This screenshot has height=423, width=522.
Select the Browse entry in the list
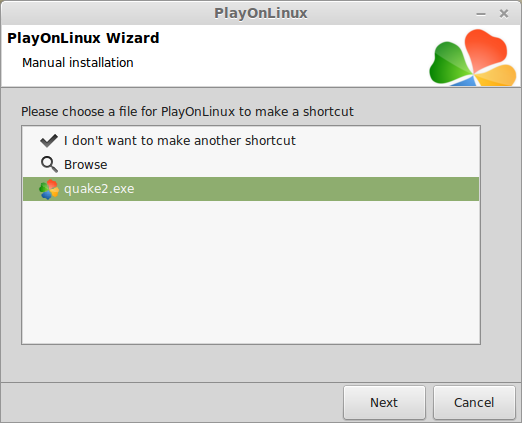click(x=85, y=165)
